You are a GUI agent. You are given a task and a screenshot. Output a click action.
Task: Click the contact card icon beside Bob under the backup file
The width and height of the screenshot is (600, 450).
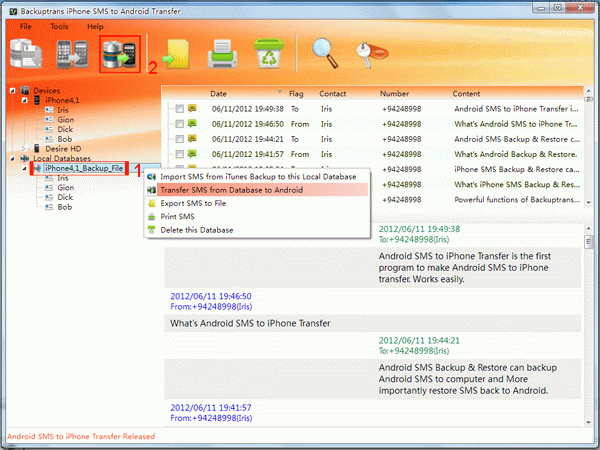[49, 207]
